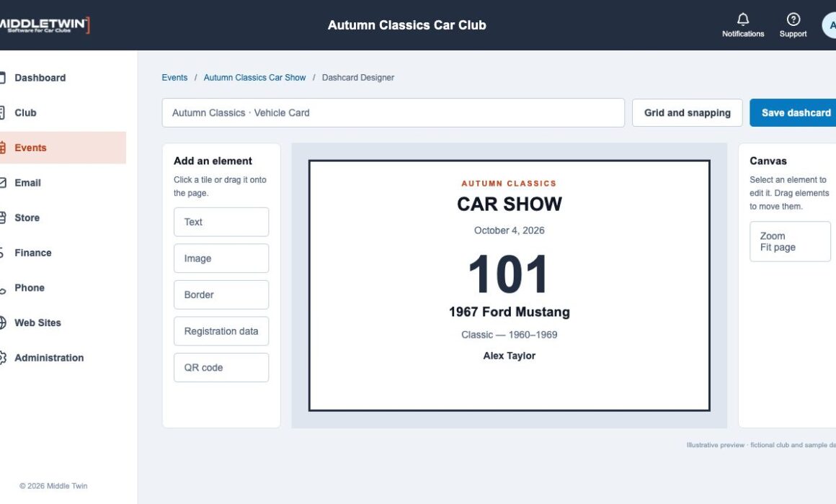The height and width of the screenshot is (504, 836).
Task: Follow Autumn Classics Car Show breadcrumb
Action: [x=254, y=77]
